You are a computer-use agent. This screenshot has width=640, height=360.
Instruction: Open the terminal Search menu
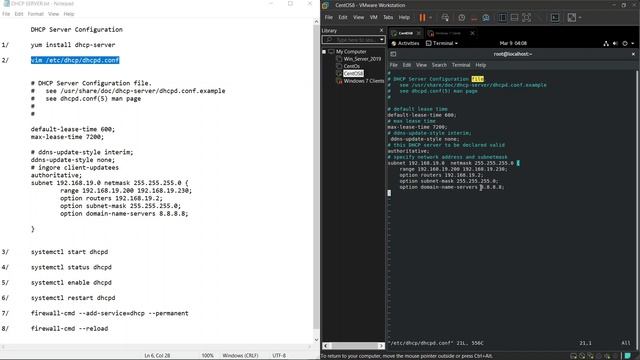[x=439, y=65]
